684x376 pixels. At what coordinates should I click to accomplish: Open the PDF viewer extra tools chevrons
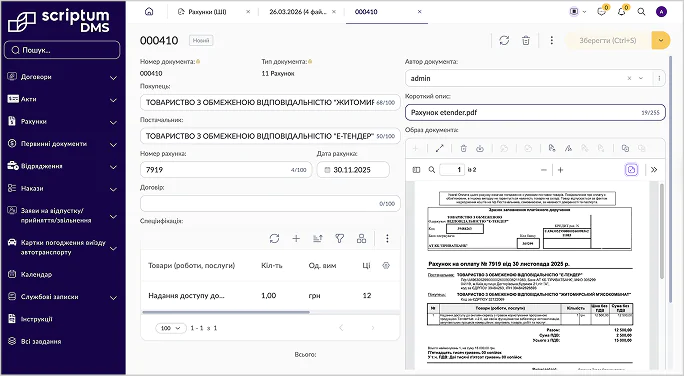654,170
